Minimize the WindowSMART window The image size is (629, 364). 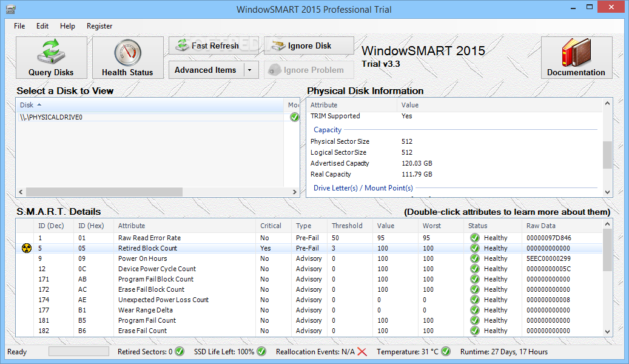(573, 8)
